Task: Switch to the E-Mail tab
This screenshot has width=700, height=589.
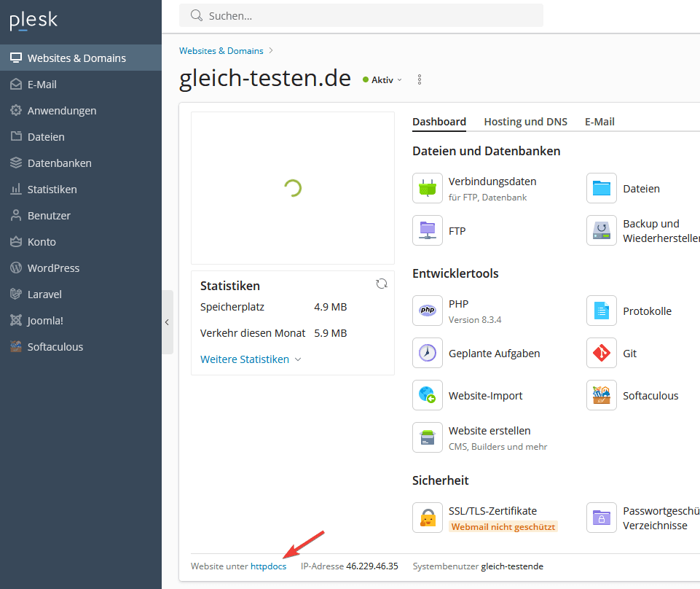Action: [599, 122]
